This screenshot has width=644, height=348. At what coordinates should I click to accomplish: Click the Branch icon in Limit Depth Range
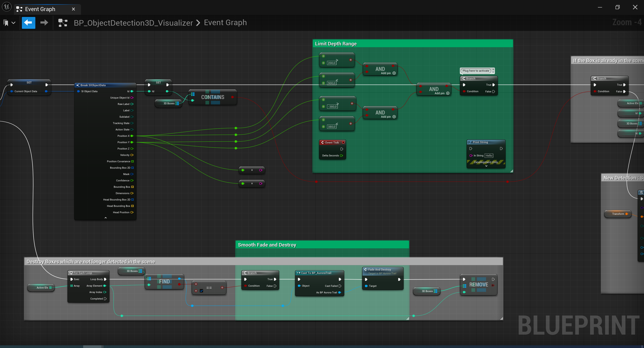click(x=464, y=78)
